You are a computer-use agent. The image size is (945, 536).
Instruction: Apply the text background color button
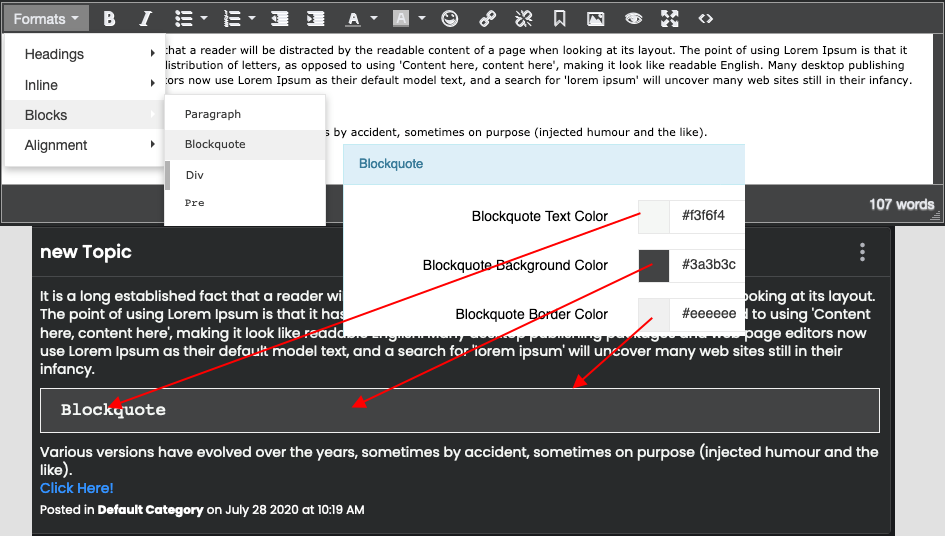tap(401, 19)
